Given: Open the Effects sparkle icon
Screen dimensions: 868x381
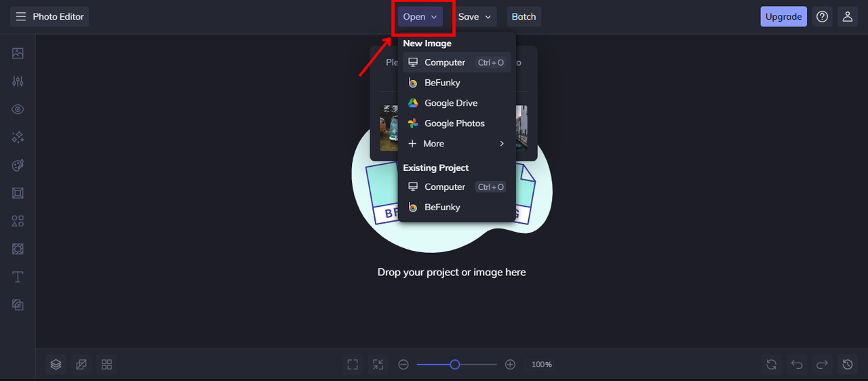Looking at the screenshot, I should 18,138.
